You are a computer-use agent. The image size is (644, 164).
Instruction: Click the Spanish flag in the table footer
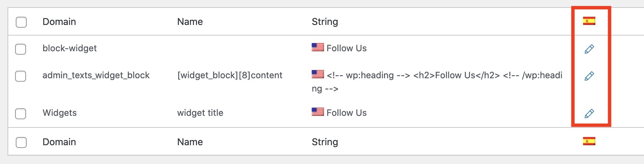click(x=589, y=141)
